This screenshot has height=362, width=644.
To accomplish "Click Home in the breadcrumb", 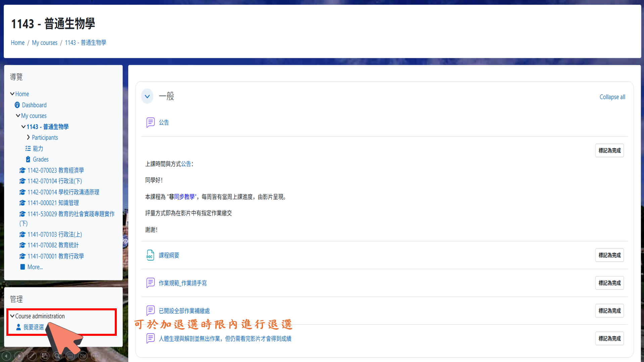I will tap(17, 43).
